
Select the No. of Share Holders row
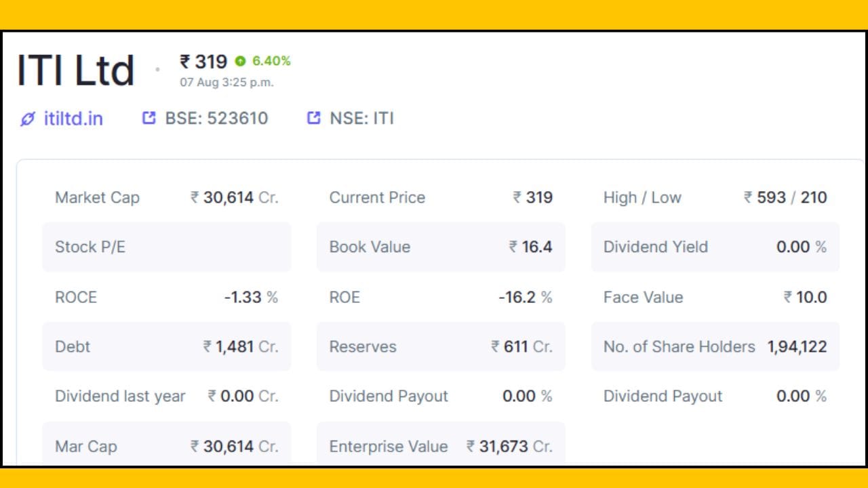click(715, 346)
